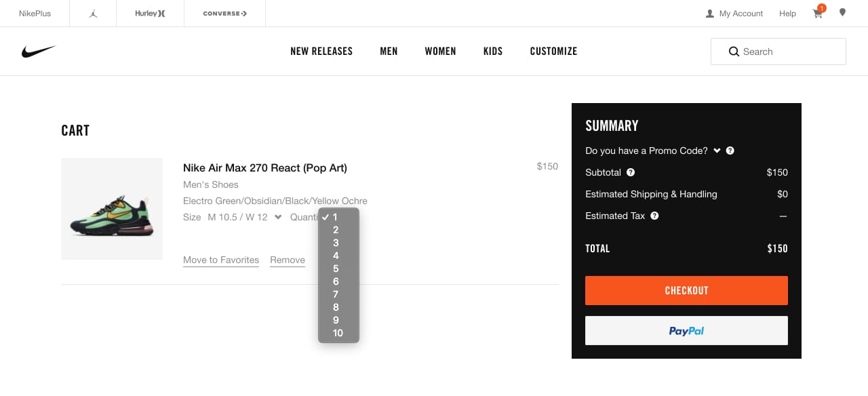The width and height of the screenshot is (868, 396).
Task: Click the $150 item price text
Action: [547, 166]
